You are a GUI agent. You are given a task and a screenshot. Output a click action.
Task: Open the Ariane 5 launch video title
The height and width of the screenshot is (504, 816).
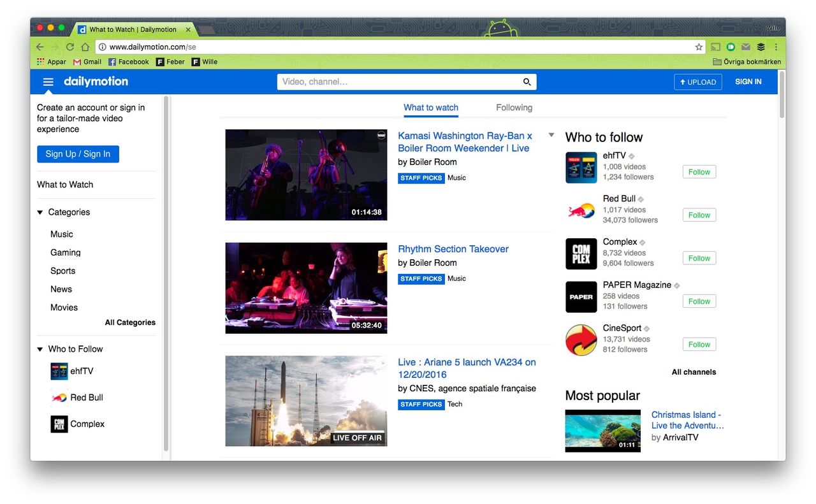click(x=467, y=368)
